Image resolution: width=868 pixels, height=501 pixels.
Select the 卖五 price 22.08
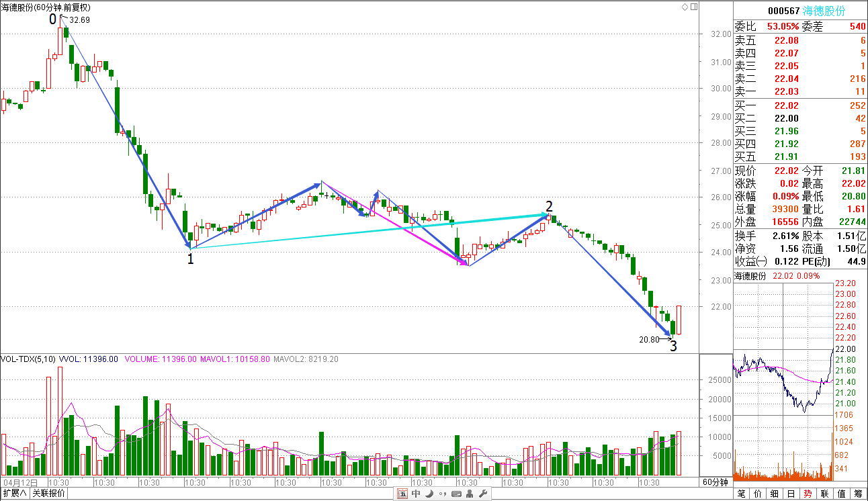coord(787,41)
